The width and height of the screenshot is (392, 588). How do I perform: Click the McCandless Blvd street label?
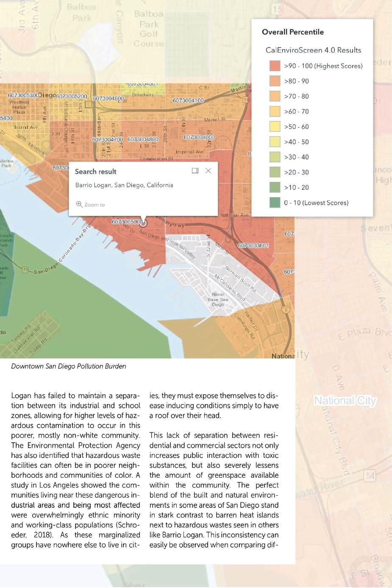tap(229, 287)
